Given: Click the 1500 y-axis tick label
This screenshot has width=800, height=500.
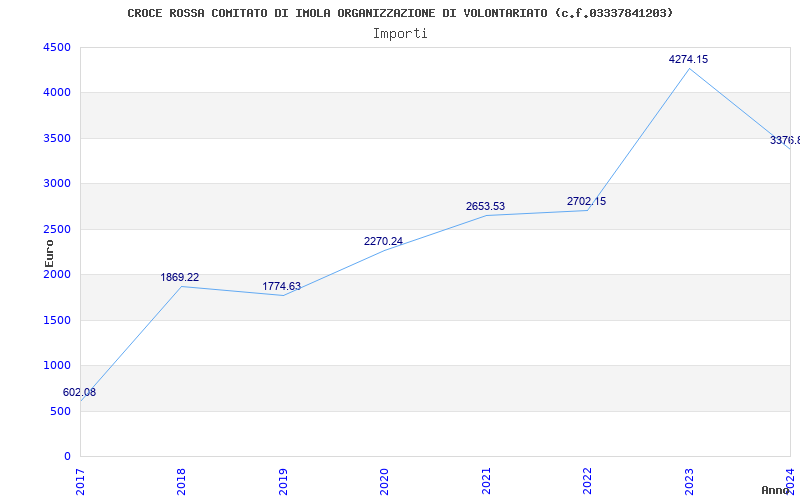Looking at the screenshot, I should [57, 320].
